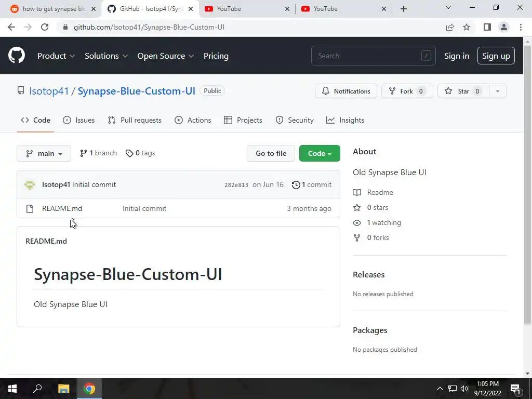Image resolution: width=532 pixels, height=399 pixels.
Task: Open Chrome profile avatar icon
Action: tap(504, 27)
